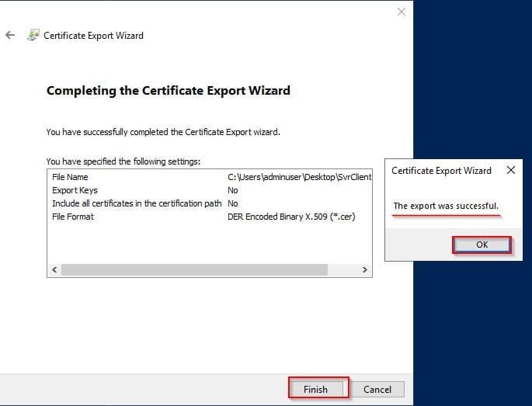Click the settings list's left scroll arrow
Viewport: 532px width, 406px height.
coord(54,269)
